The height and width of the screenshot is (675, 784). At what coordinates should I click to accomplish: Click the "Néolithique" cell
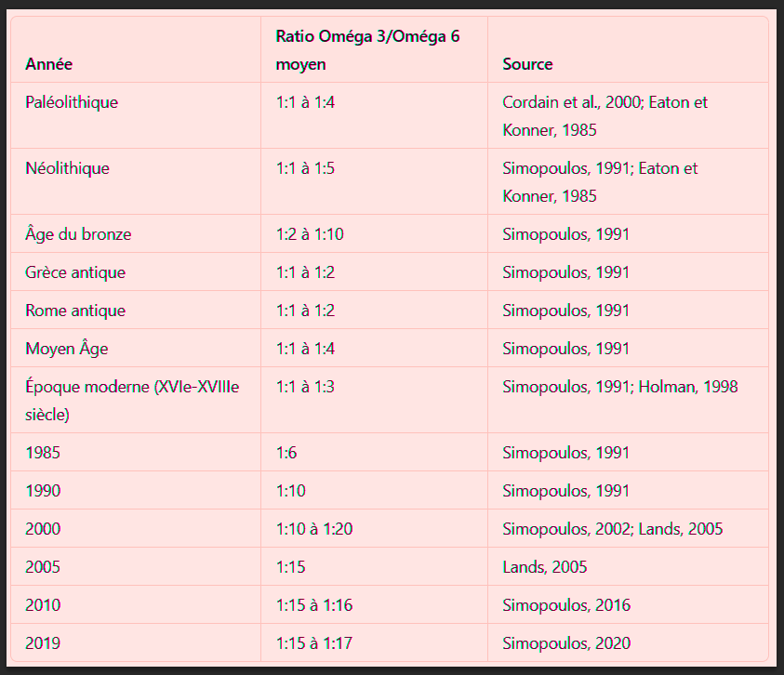[x=67, y=168]
